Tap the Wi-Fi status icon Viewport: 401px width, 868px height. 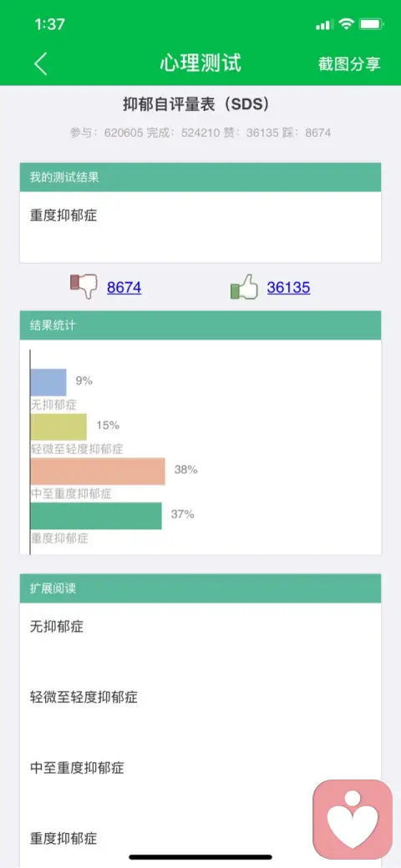coord(346,24)
